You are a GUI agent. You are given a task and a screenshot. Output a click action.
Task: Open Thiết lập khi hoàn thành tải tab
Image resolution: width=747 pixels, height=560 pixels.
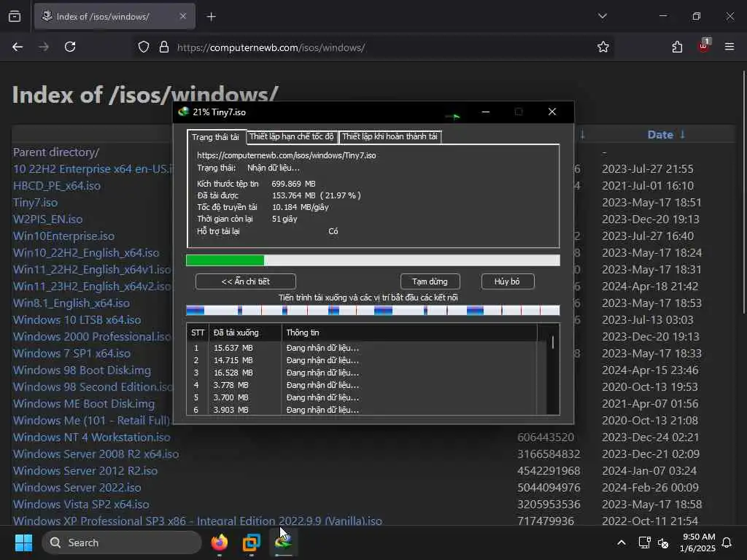pyautogui.click(x=390, y=136)
